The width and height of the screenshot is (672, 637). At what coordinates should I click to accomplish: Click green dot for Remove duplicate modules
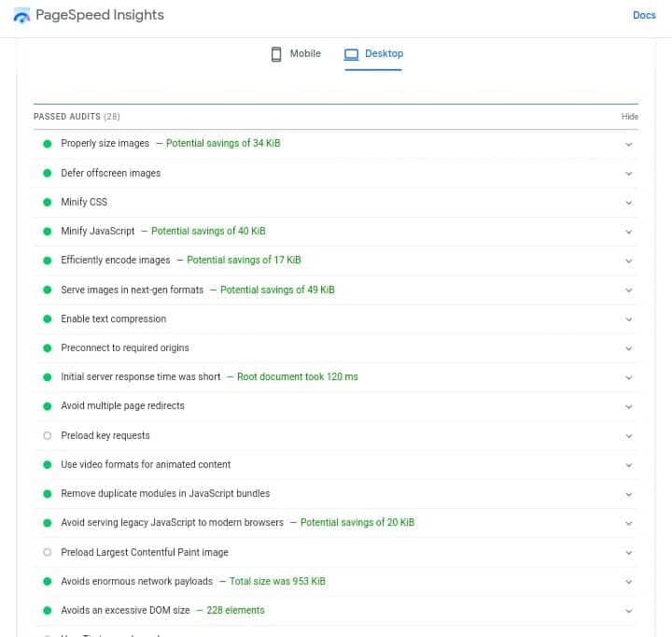(48, 494)
